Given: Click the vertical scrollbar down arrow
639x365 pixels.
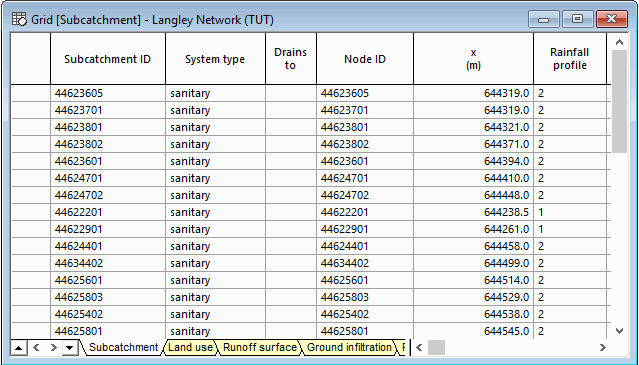Looking at the screenshot, I should pos(619,331).
